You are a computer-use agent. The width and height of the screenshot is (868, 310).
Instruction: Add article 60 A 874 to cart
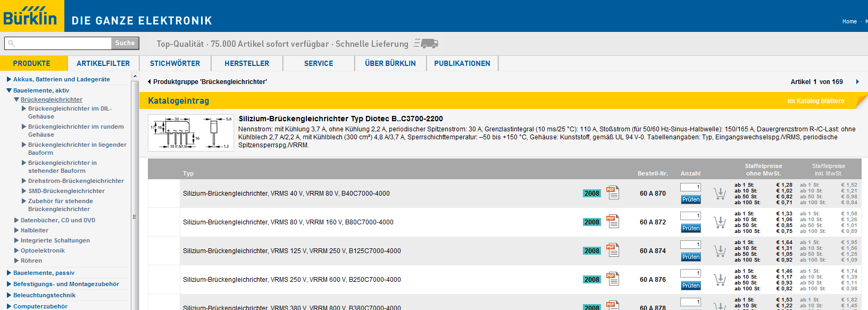720,251
